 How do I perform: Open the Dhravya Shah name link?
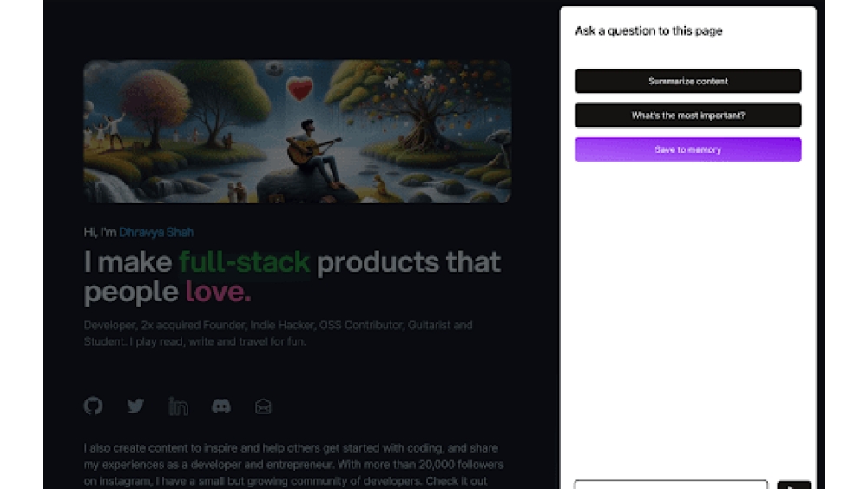tap(156, 232)
